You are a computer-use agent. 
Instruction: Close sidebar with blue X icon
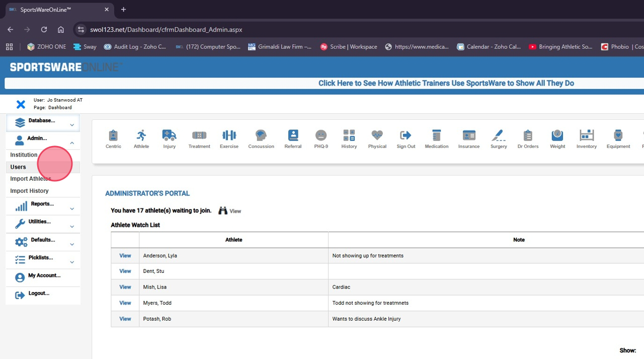tap(21, 104)
